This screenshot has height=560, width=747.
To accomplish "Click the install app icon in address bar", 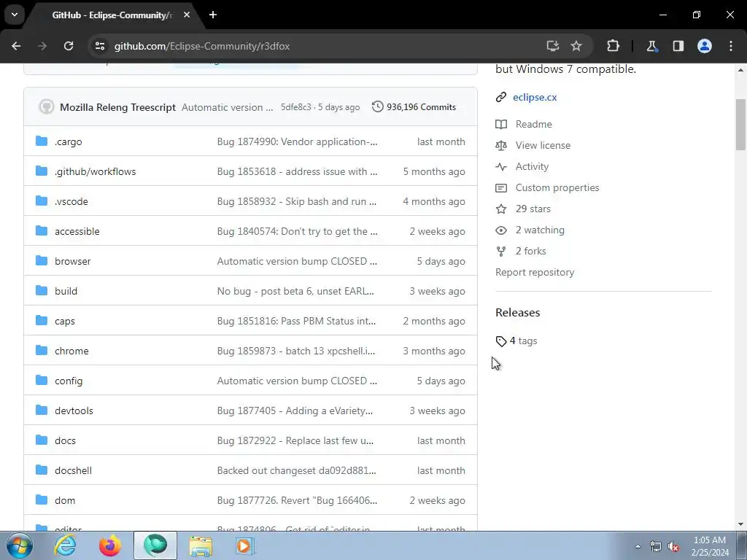I will point(553,46).
